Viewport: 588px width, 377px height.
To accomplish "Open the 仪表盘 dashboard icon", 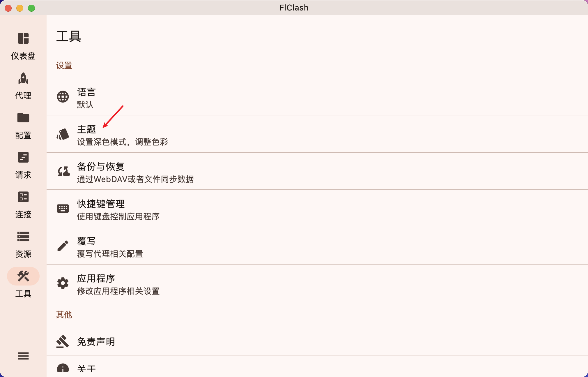I will click(23, 38).
